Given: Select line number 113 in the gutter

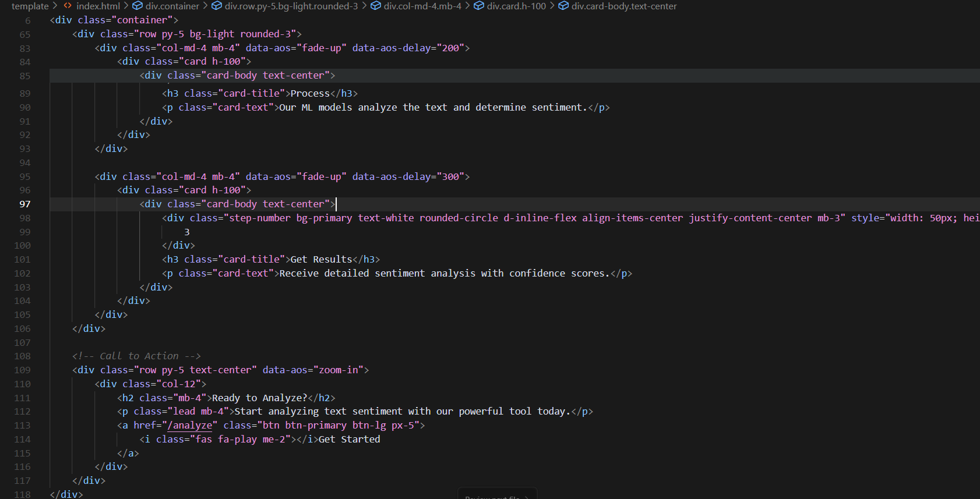Looking at the screenshot, I should click(x=22, y=425).
